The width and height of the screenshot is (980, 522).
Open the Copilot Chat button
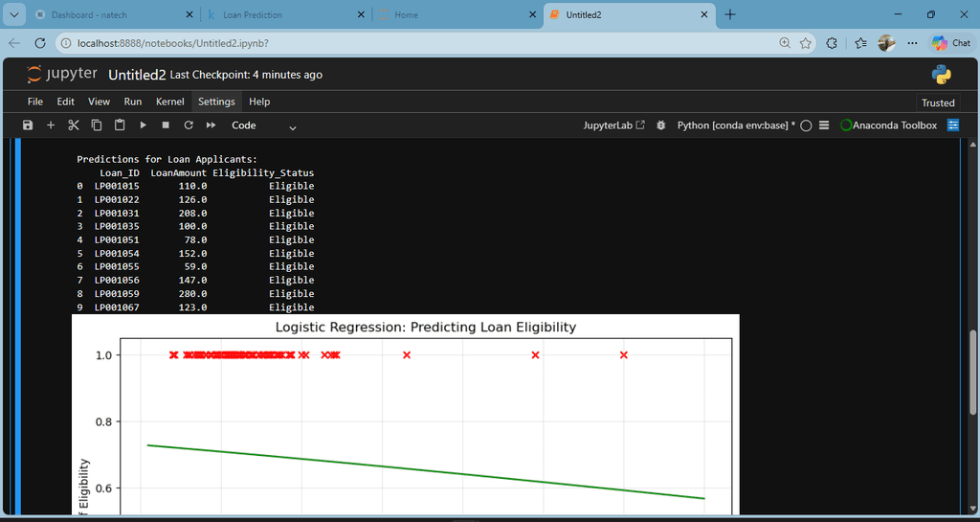click(x=951, y=43)
